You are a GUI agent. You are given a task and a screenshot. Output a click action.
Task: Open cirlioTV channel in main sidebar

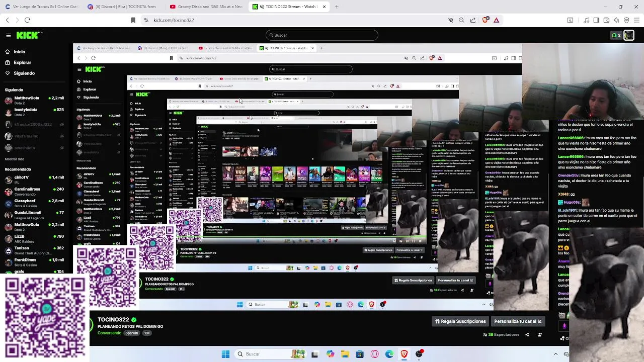[x=34, y=179]
